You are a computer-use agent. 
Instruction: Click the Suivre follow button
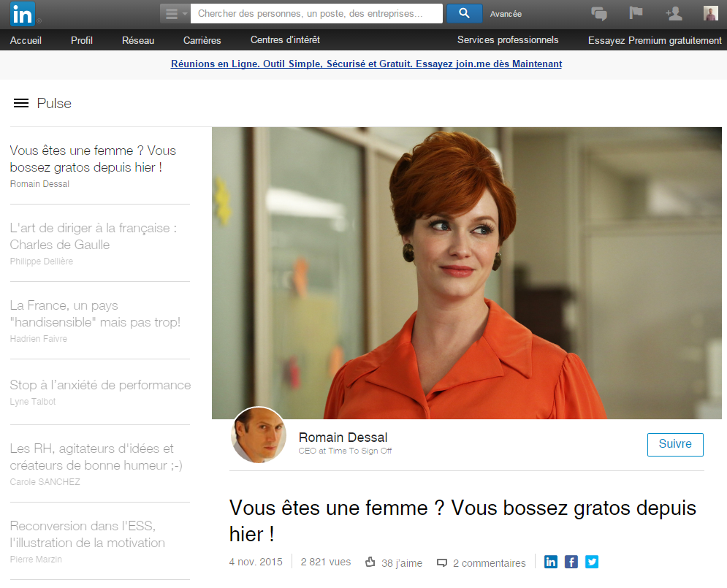pos(675,444)
